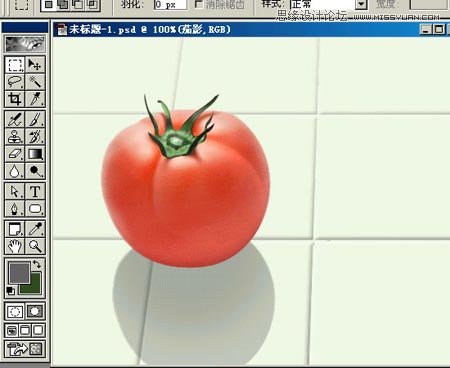This screenshot has width=450, height=368.
Task: Select the Hand tool
Action: click(15, 246)
